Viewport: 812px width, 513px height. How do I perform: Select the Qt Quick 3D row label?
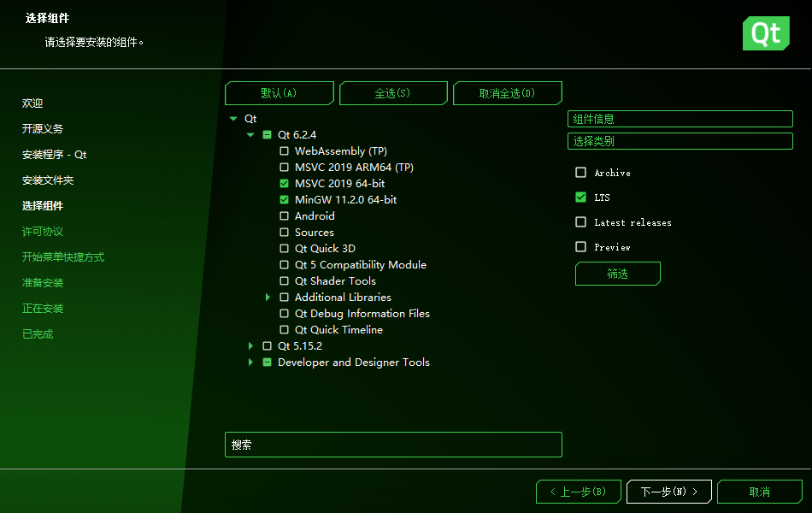tap(325, 248)
